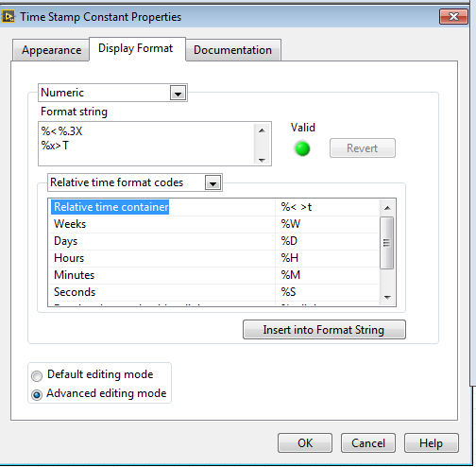Click the format string scroll down arrow

[x=262, y=160]
